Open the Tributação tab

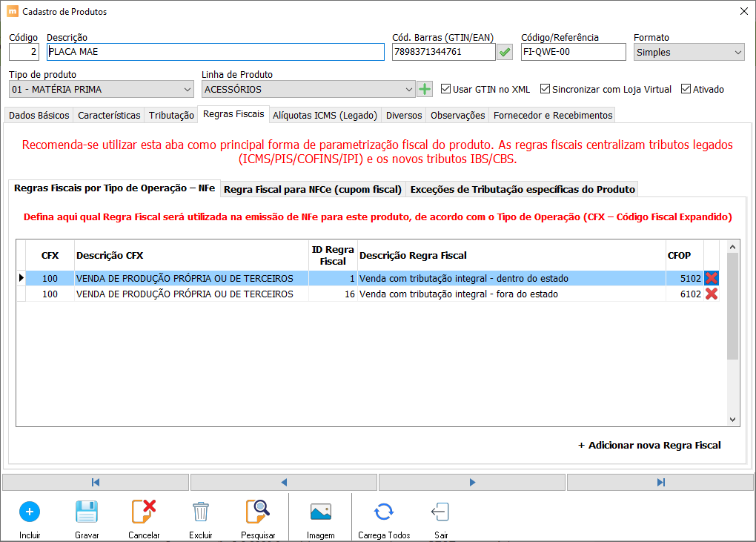point(171,115)
